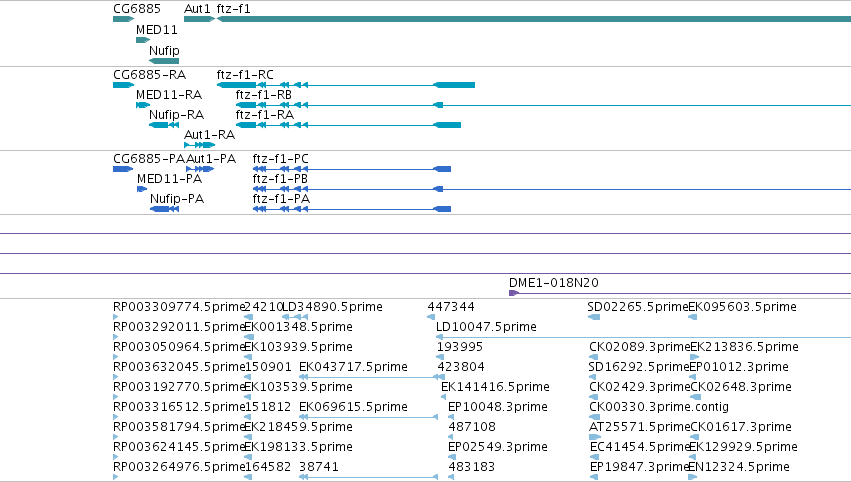The width and height of the screenshot is (851, 482).
Task: Open EST SD16292.5prime
Action: pyautogui.click(x=639, y=367)
